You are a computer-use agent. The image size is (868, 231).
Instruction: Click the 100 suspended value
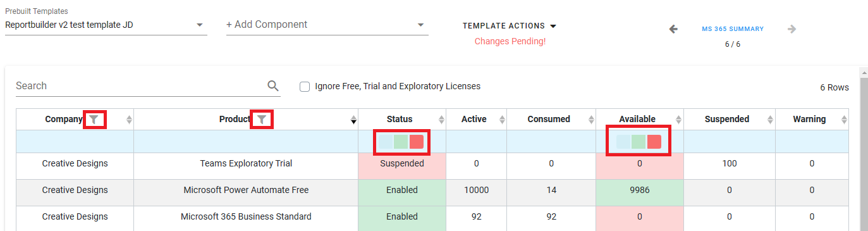coord(729,163)
